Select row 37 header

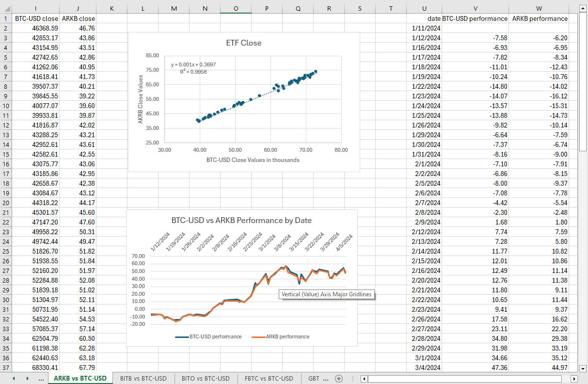pos(6,368)
